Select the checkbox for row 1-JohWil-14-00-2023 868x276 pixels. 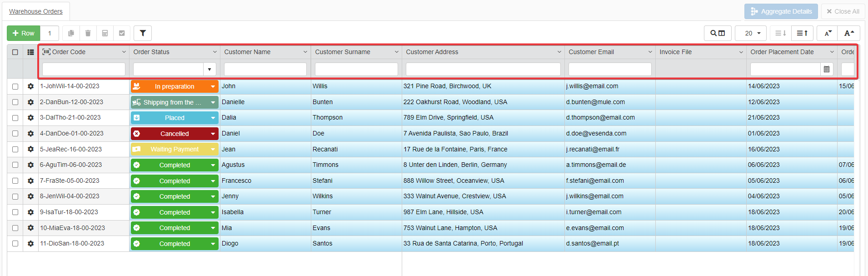point(15,86)
